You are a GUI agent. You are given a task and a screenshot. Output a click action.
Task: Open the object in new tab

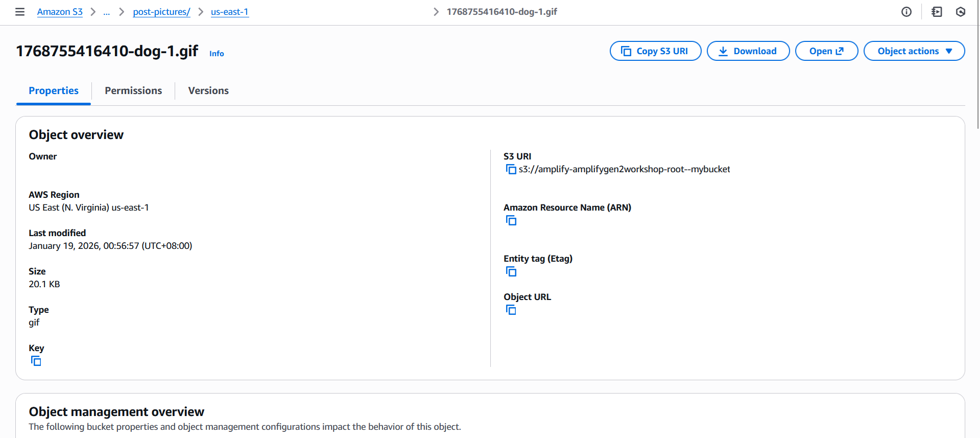(826, 51)
